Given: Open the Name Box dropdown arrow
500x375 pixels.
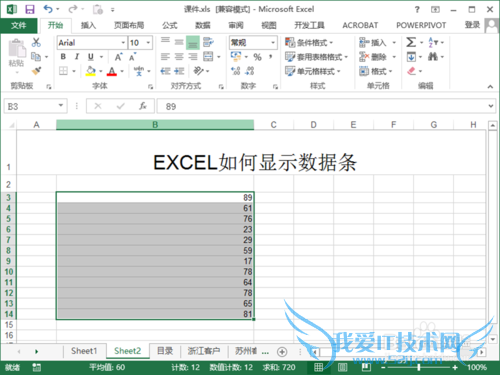Looking at the screenshot, I should [x=61, y=106].
